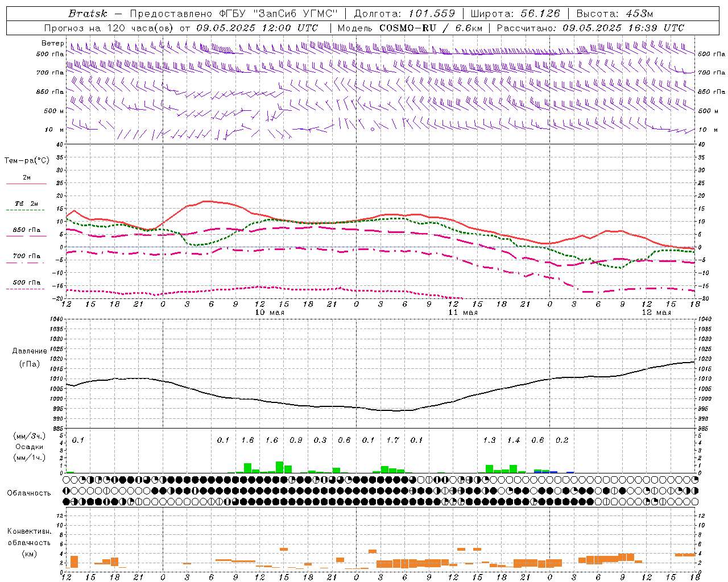Click the 'Конвективн.' convective cloud label
The height and width of the screenshot is (582, 728).
(29, 531)
